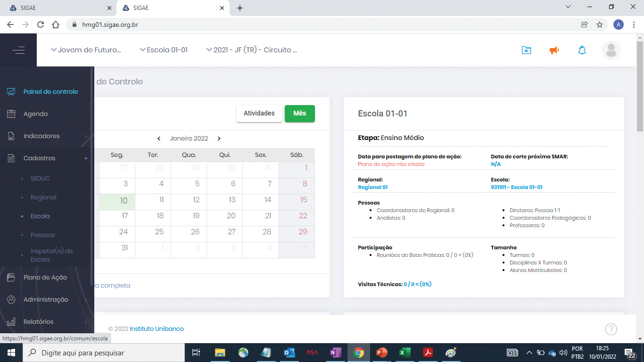Click the Relatórios bar chart icon

click(x=11, y=322)
